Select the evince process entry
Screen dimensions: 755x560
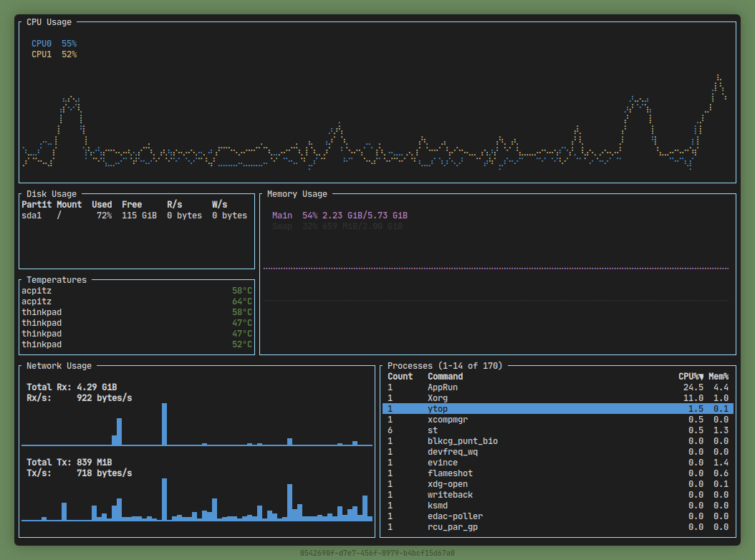[442, 463]
